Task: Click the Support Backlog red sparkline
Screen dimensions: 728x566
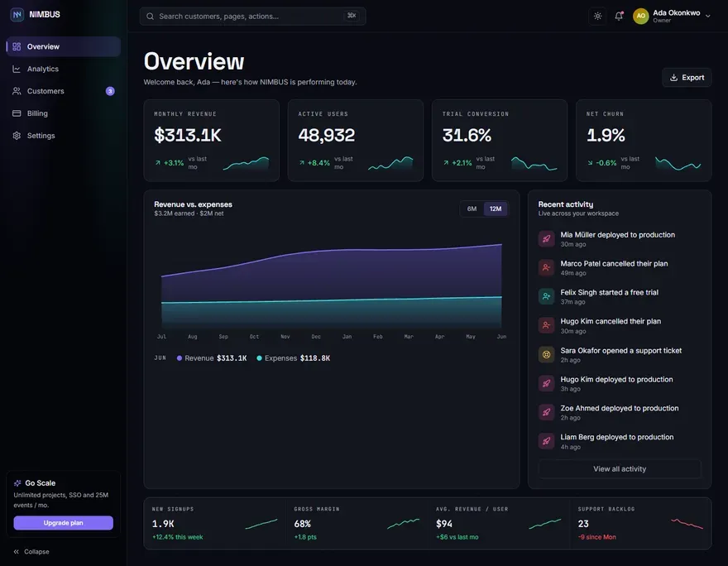Action: (687, 524)
